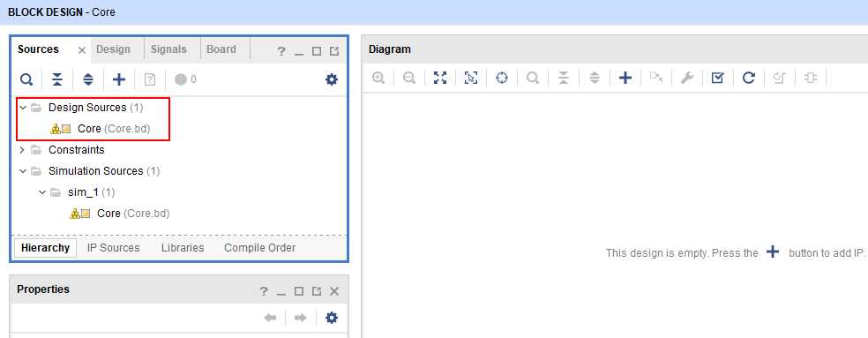Open Sources panel settings gear
The height and width of the screenshot is (338, 868).
click(331, 79)
